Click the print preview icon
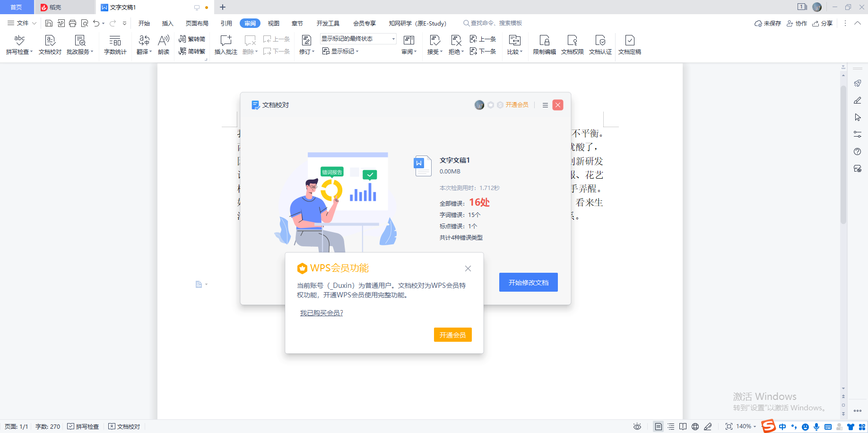The width and height of the screenshot is (868, 433). [85, 23]
